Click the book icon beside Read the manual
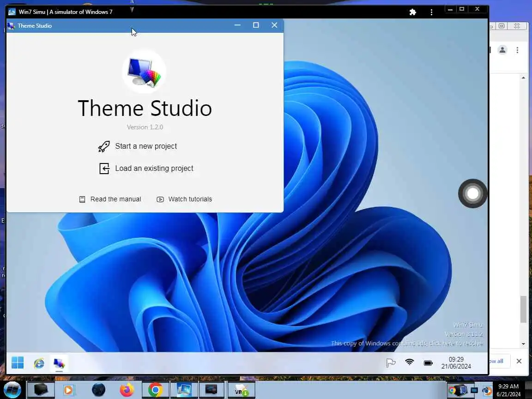The image size is (532, 399). (x=82, y=199)
